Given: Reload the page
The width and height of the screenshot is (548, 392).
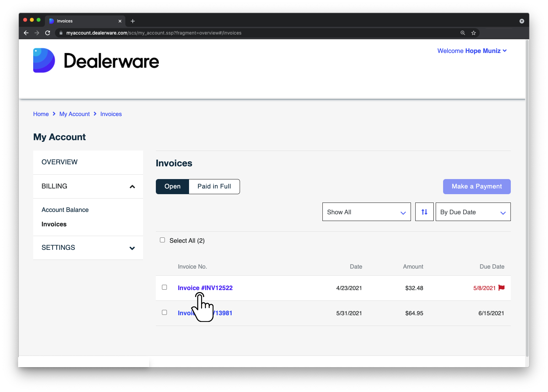Looking at the screenshot, I should tap(48, 33).
